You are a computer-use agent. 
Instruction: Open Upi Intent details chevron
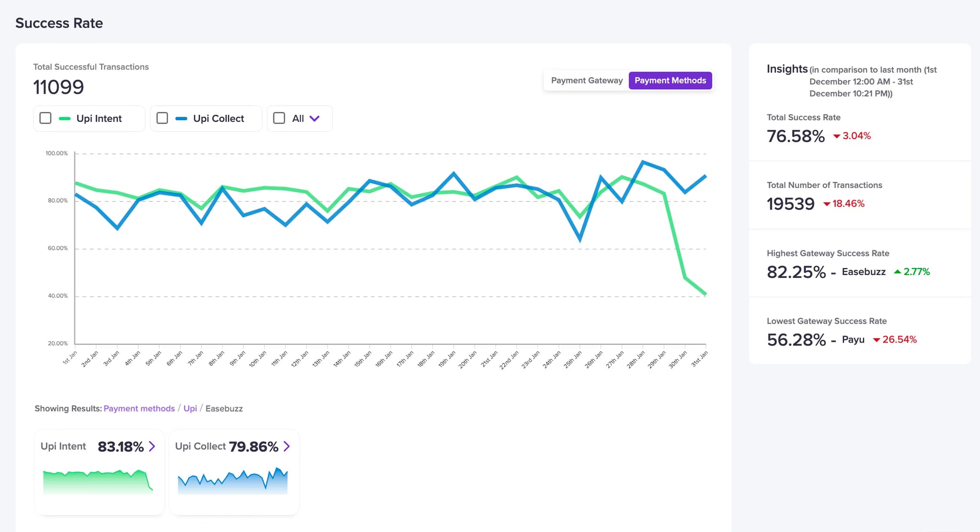[x=153, y=446]
